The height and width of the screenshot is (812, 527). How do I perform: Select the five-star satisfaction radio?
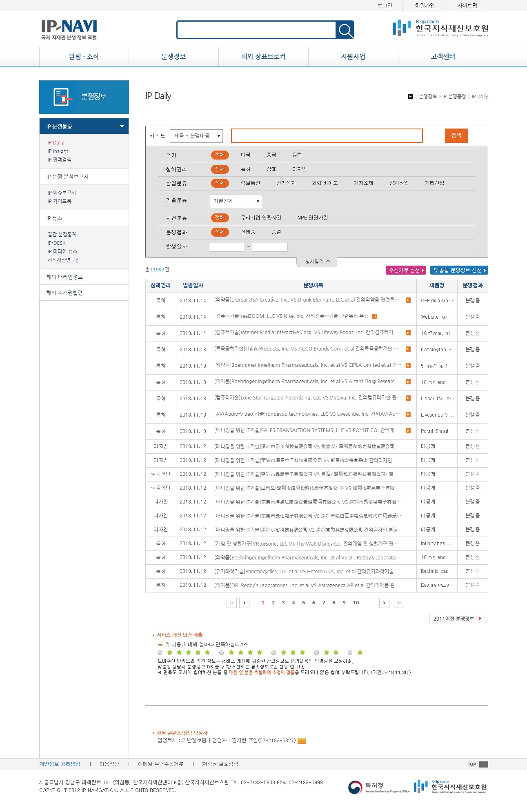(160, 653)
